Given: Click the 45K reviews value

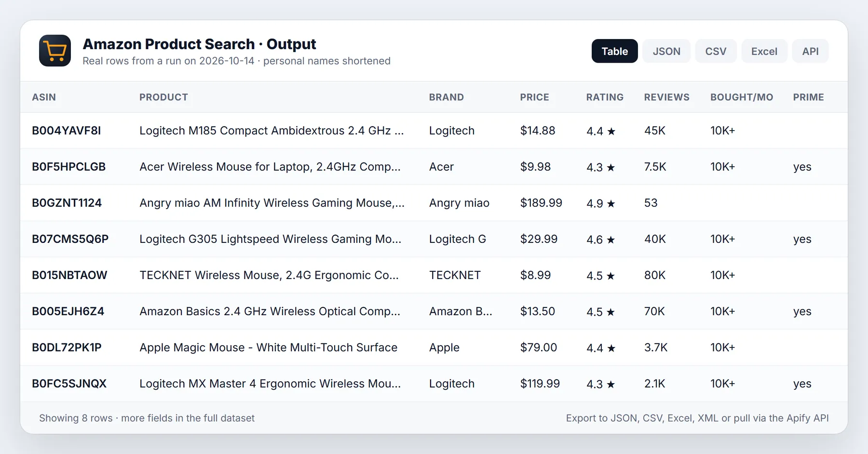Looking at the screenshot, I should coord(655,131).
